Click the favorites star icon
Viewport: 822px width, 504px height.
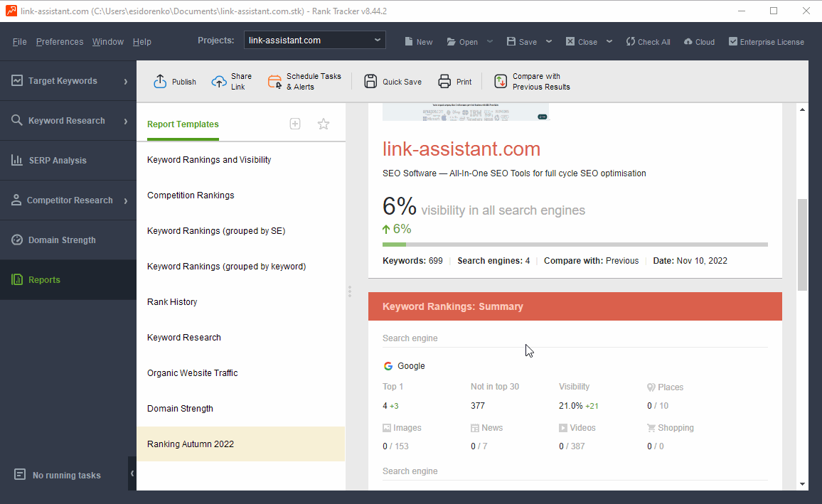[x=324, y=124]
